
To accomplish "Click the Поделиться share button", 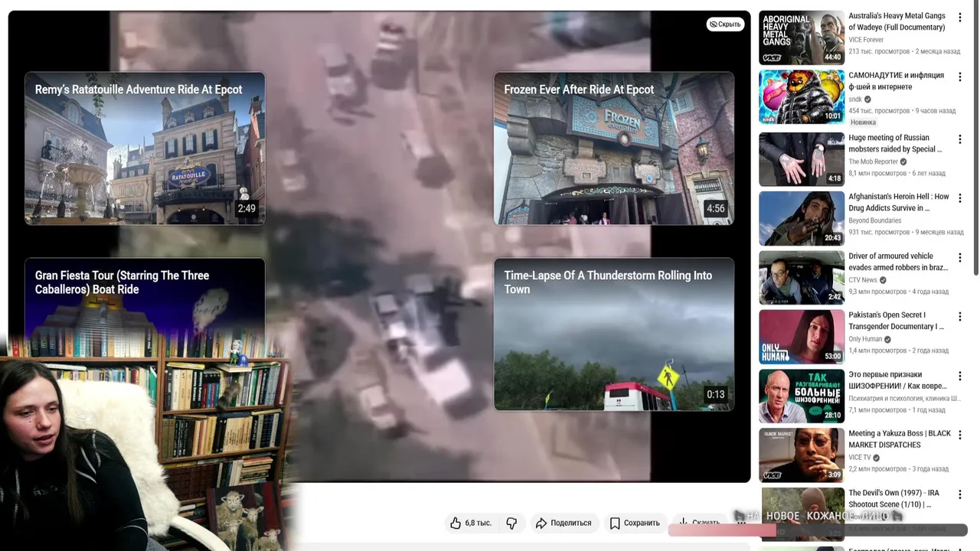I will [x=563, y=523].
